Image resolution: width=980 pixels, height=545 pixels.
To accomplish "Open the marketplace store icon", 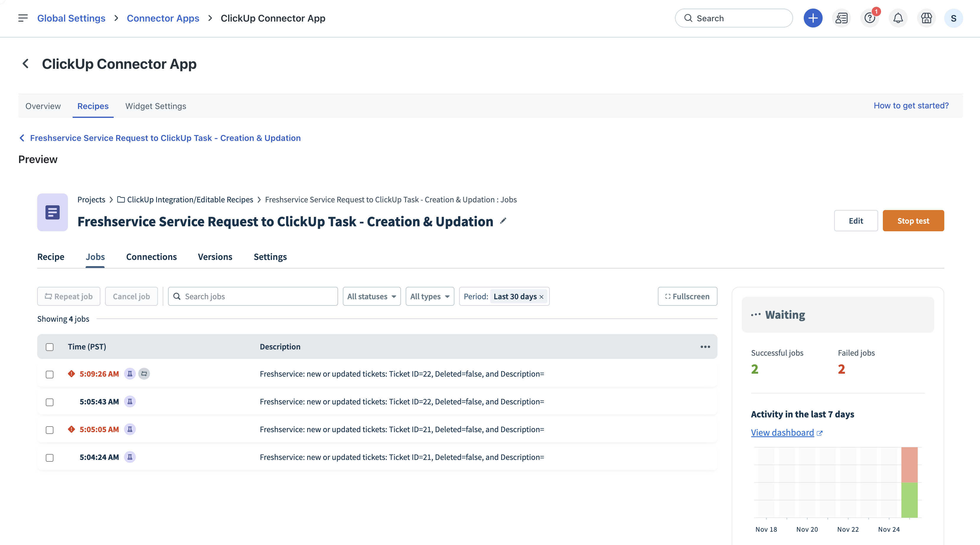I will (x=926, y=18).
